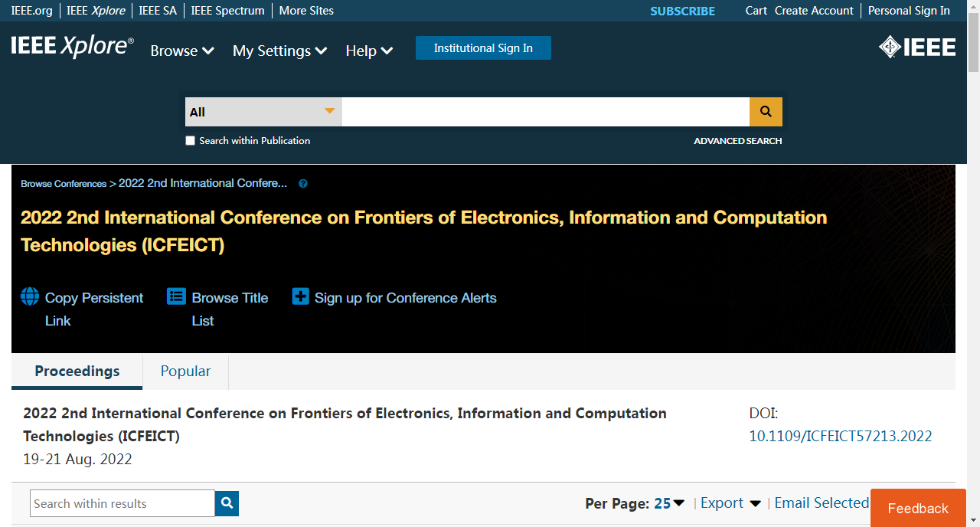Open the Cart link

[x=756, y=11]
